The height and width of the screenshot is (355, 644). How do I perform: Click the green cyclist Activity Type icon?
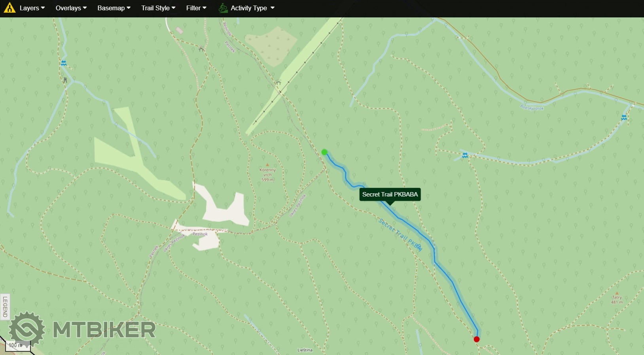(x=223, y=8)
